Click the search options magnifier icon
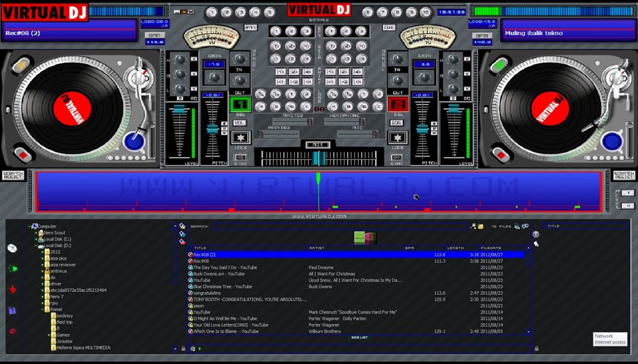Screen dimensions: 638x364 tap(473, 226)
